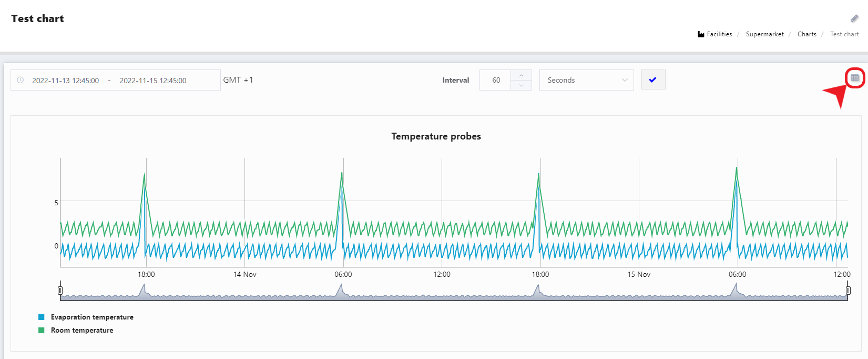Navigate to Facilities breadcrumb link
Screen dimensions: 868x359
(719, 34)
